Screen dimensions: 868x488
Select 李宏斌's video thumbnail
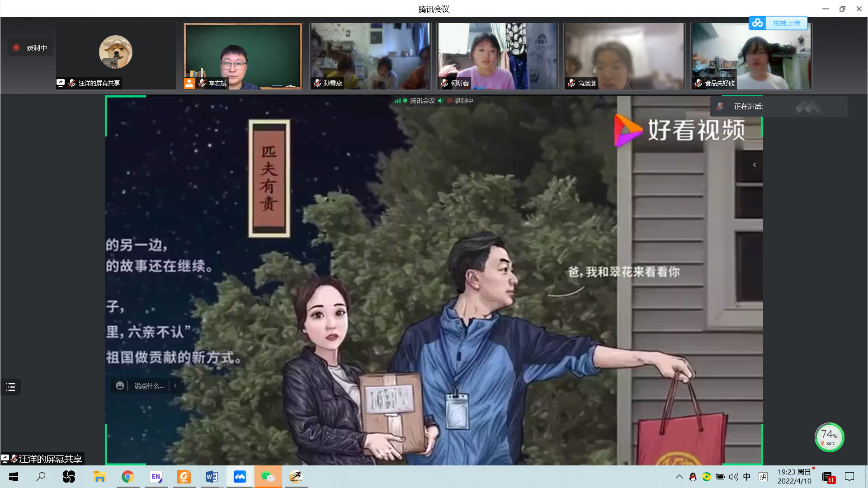[243, 56]
